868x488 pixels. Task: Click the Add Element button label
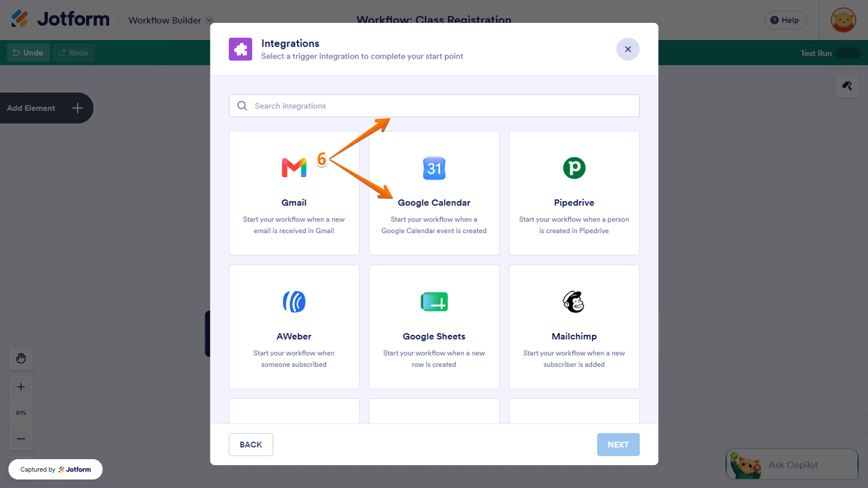[x=31, y=108]
